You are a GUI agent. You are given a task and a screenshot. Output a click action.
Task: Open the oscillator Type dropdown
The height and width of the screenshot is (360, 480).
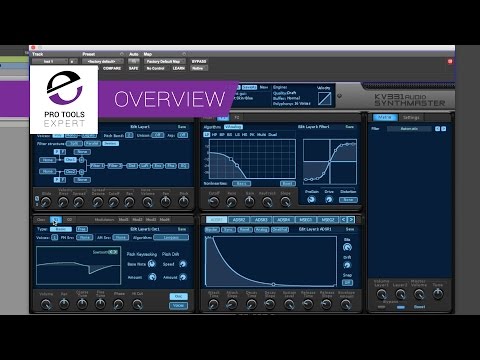click(61, 229)
